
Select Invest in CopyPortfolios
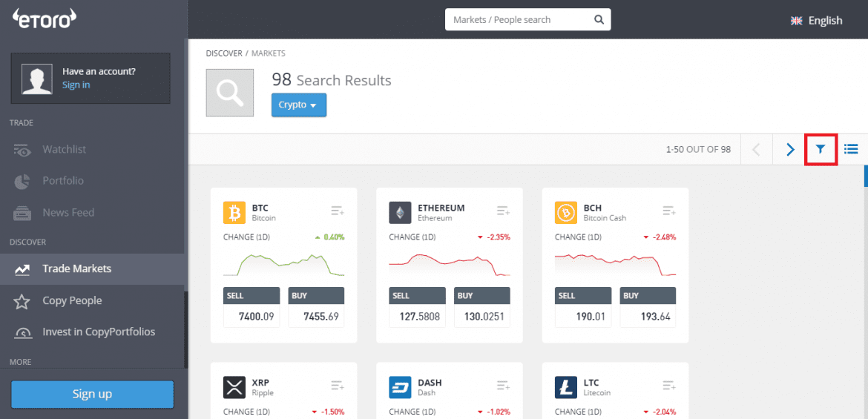(99, 332)
